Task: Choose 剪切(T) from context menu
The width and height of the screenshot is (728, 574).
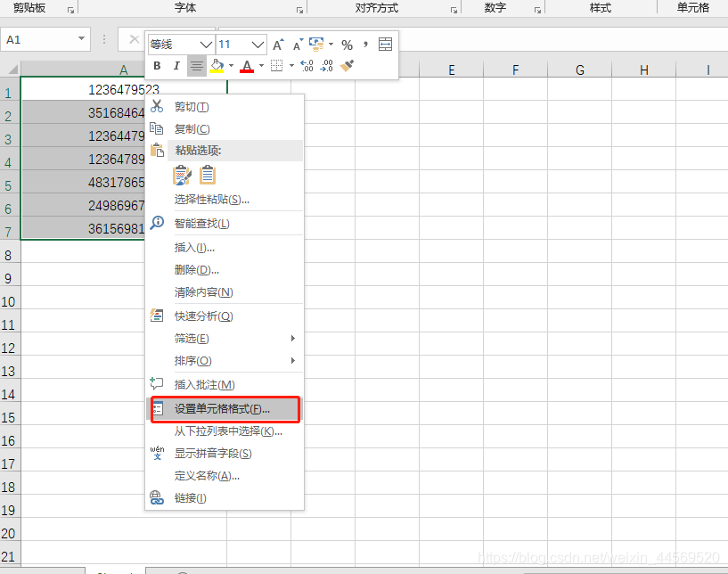Action: tap(225, 107)
